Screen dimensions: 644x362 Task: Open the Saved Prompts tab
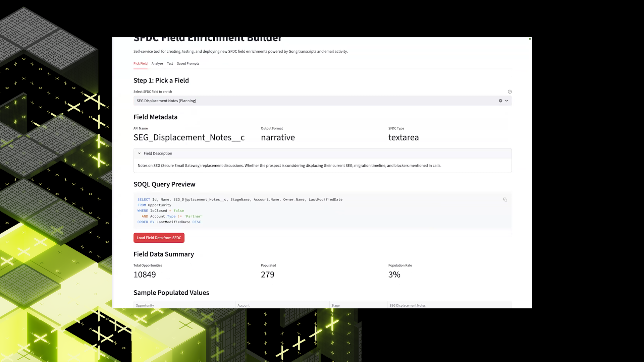[x=188, y=63]
